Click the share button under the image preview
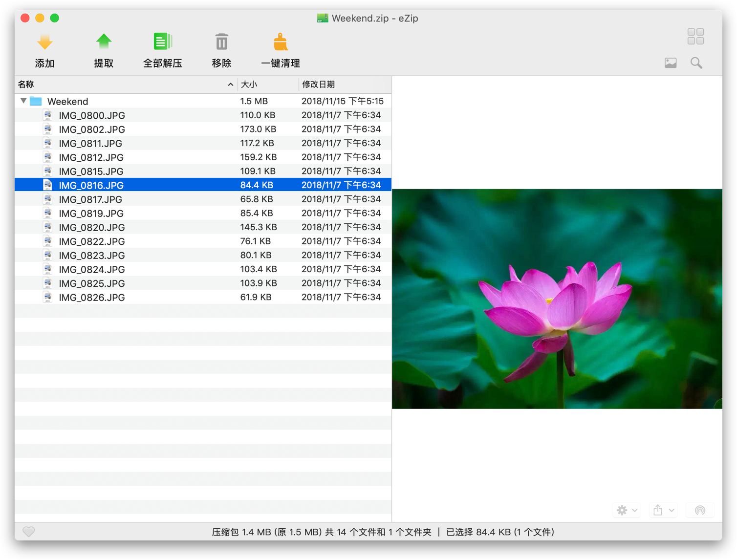This screenshot has width=737, height=560. click(x=657, y=510)
